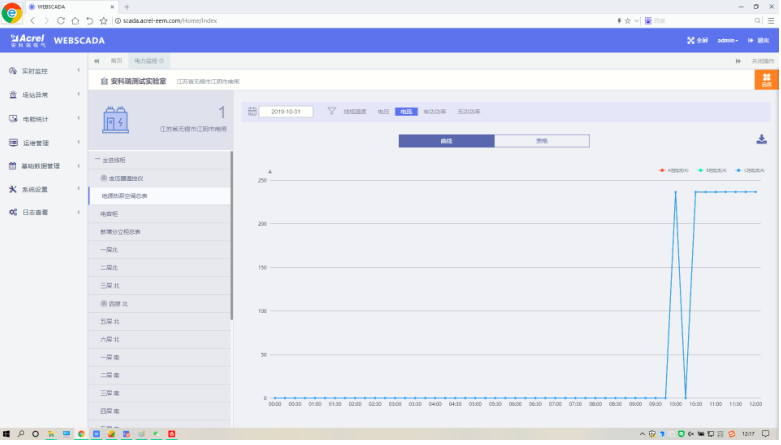This screenshot has width=781, height=445.
Task: Collapse sidebar using double-arrow icon
Action: pos(97,61)
